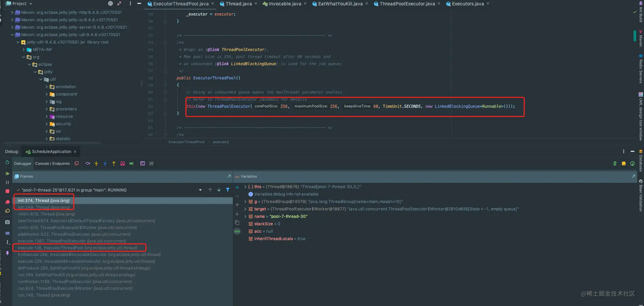Select frame execute:126, ExecutorThreadPool
The height and width of the screenshot is (306, 644).
[x=123, y=248]
